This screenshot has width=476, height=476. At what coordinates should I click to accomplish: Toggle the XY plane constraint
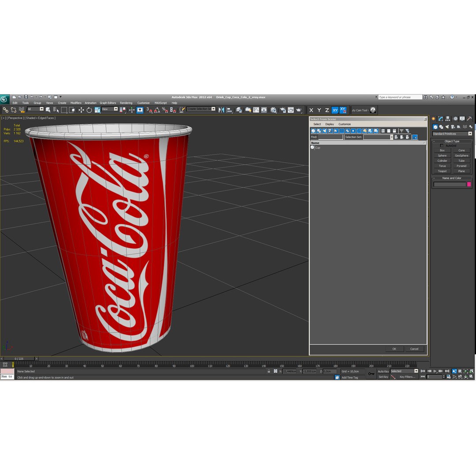[x=335, y=110]
